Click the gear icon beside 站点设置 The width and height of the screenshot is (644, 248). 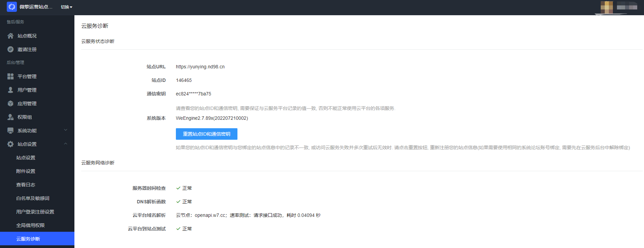coord(10,144)
